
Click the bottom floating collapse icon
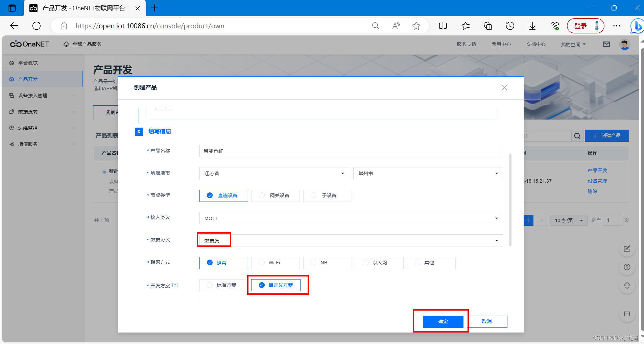(x=627, y=314)
